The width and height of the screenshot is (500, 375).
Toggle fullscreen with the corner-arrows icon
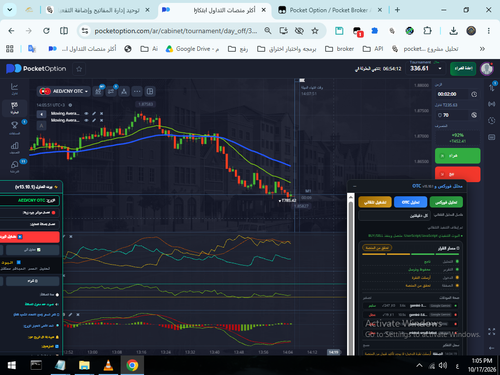point(492,332)
